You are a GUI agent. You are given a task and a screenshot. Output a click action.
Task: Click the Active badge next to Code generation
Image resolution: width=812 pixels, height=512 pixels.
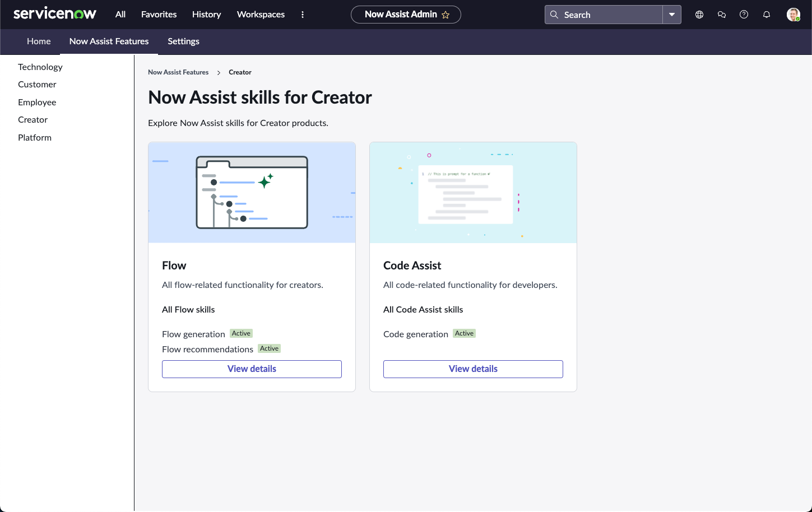click(x=465, y=333)
